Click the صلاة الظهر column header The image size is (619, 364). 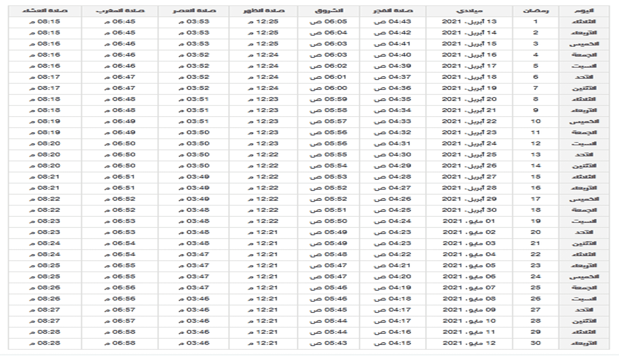[263, 11]
